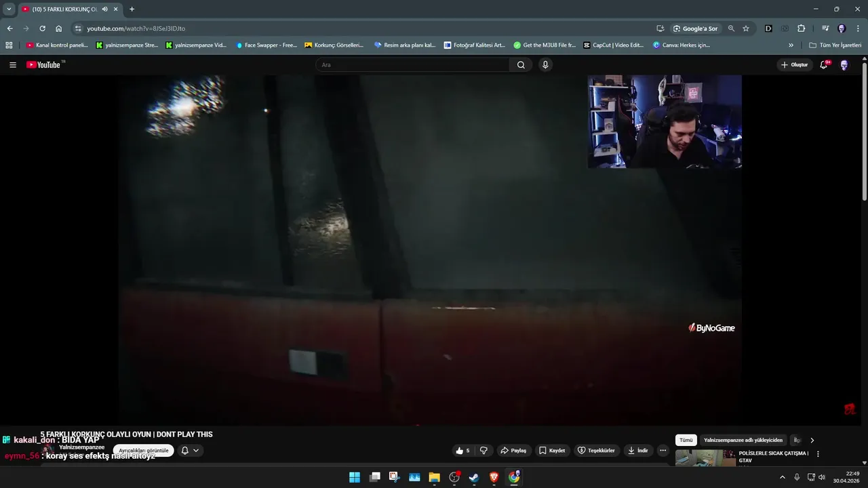
Task: View site information icon in address bar
Action: (x=78, y=28)
